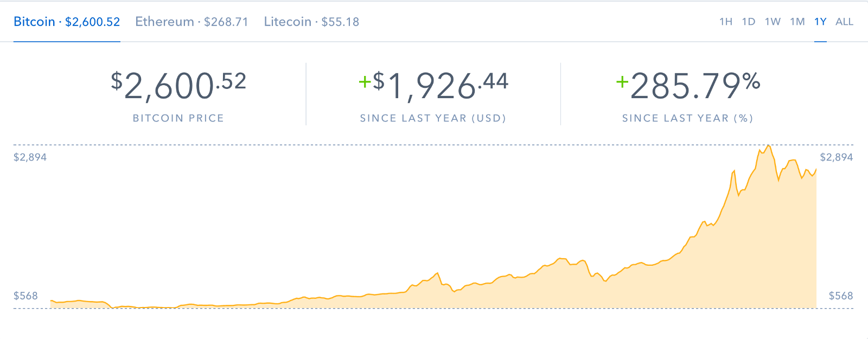Click the +$1,926.44 yearly change value

(x=433, y=87)
